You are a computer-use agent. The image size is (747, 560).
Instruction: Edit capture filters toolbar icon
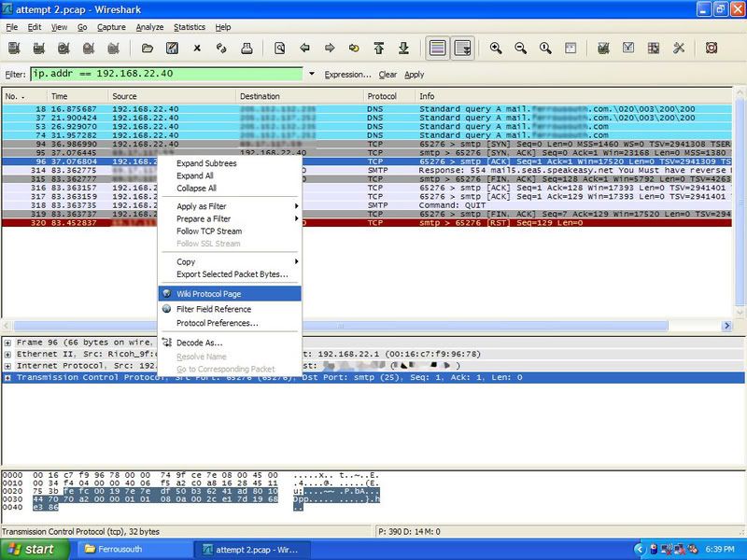point(603,48)
